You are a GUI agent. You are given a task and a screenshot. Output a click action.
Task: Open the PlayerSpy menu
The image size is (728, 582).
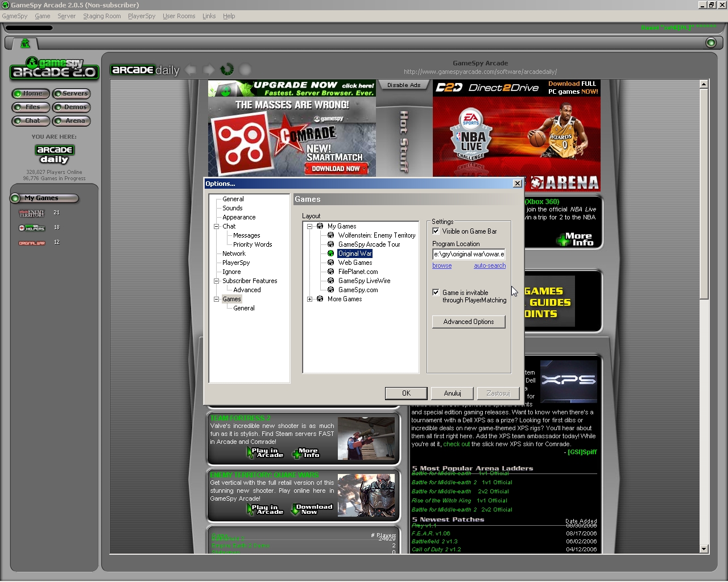142,16
